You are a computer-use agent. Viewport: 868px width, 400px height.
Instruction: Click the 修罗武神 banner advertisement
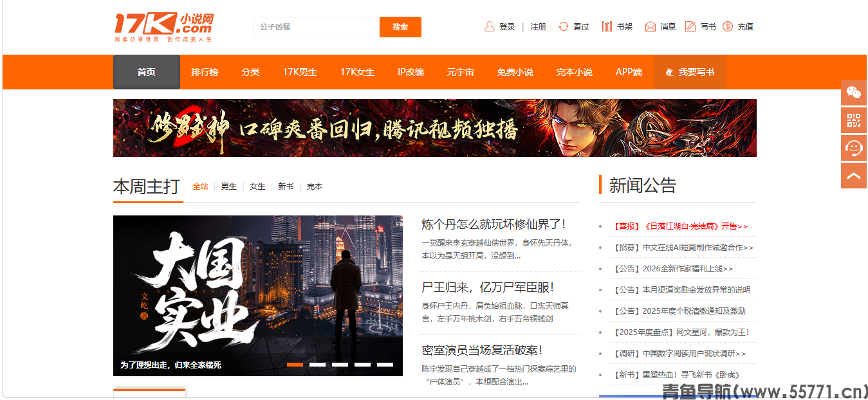(435, 128)
